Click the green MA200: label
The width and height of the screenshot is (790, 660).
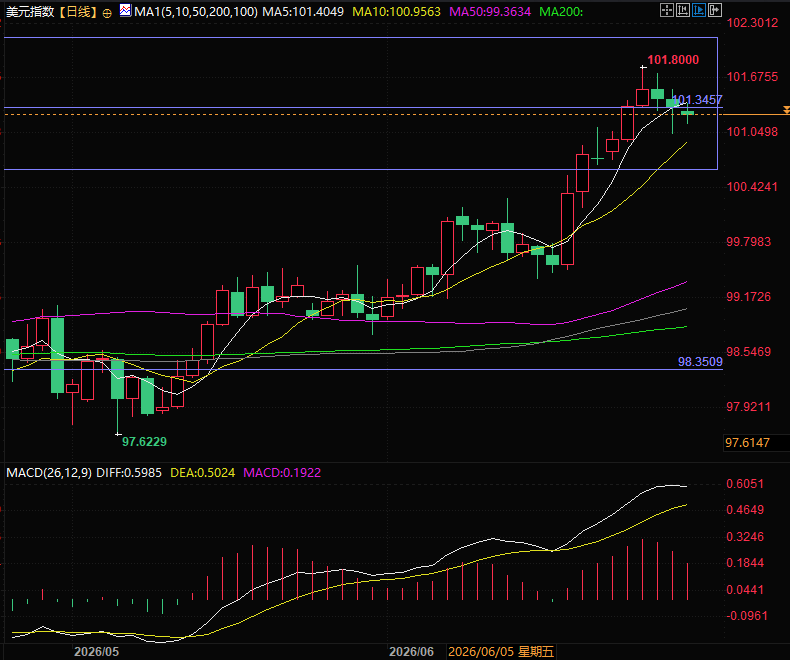(561, 12)
